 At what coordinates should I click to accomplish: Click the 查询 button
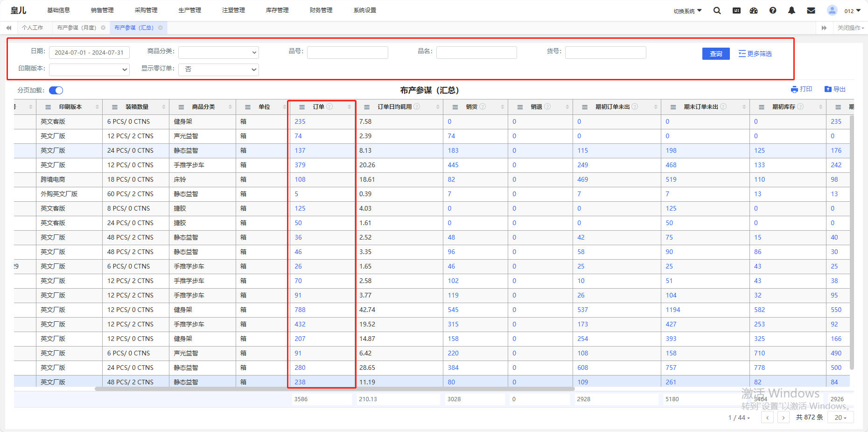tap(715, 54)
